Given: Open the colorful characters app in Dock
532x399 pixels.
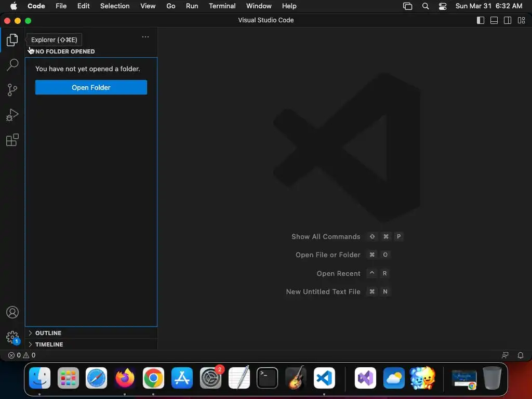Looking at the screenshot, I should tap(422, 378).
